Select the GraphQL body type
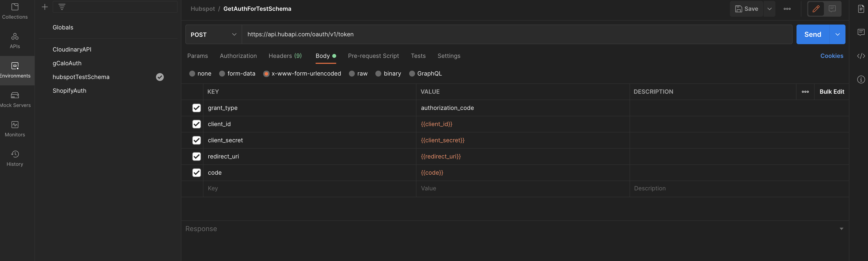Image resolution: width=868 pixels, height=261 pixels. point(412,74)
